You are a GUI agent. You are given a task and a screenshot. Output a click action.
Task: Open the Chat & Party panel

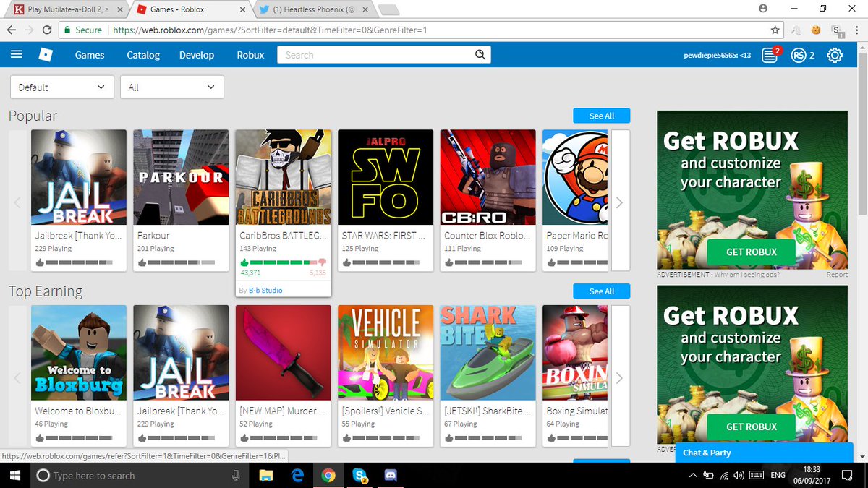765,453
